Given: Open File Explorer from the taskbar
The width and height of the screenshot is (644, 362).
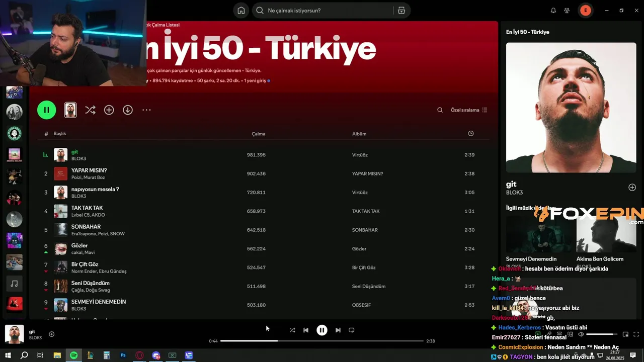Looking at the screenshot, I should click(x=57, y=355).
